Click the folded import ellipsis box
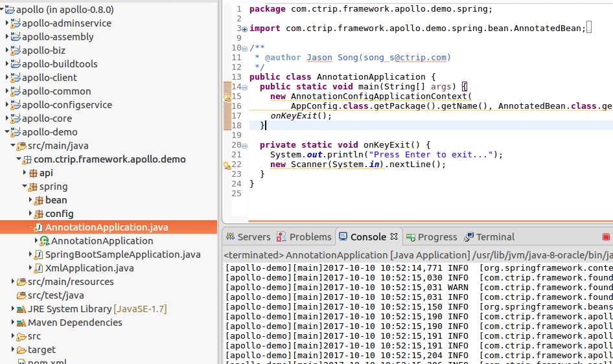This screenshot has width=613, height=364. tap(589, 28)
